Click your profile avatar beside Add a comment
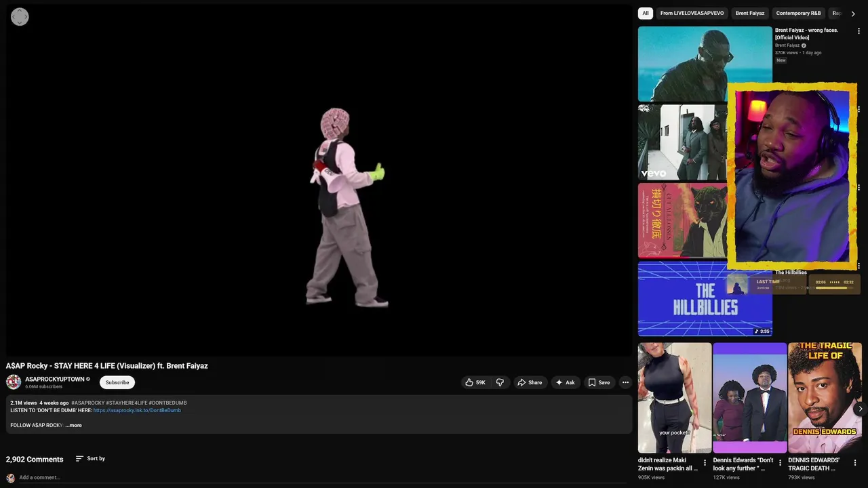Image resolution: width=868 pixels, height=488 pixels. click(x=10, y=478)
